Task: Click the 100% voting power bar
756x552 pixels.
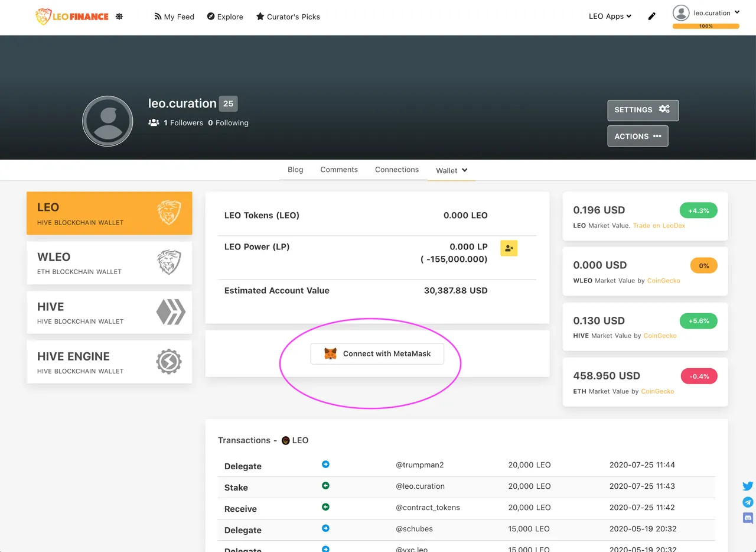Action: pyautogui.click(x=706, y=26)
